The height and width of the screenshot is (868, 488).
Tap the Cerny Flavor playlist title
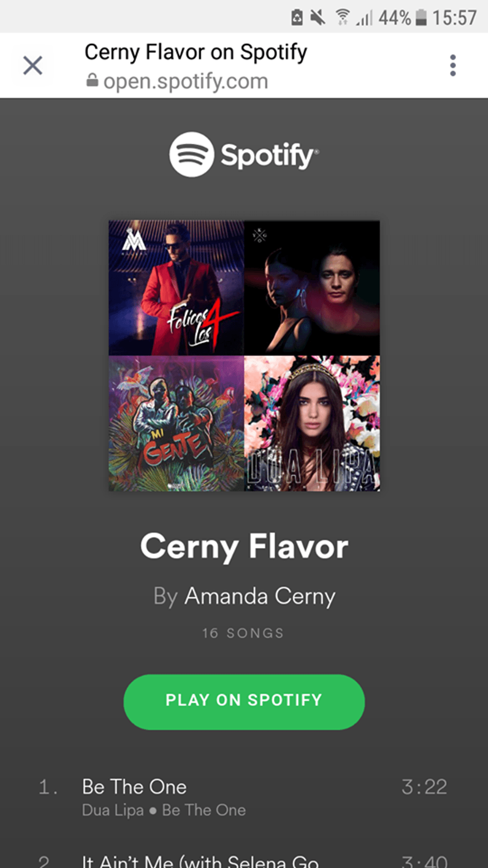(244, 547)
